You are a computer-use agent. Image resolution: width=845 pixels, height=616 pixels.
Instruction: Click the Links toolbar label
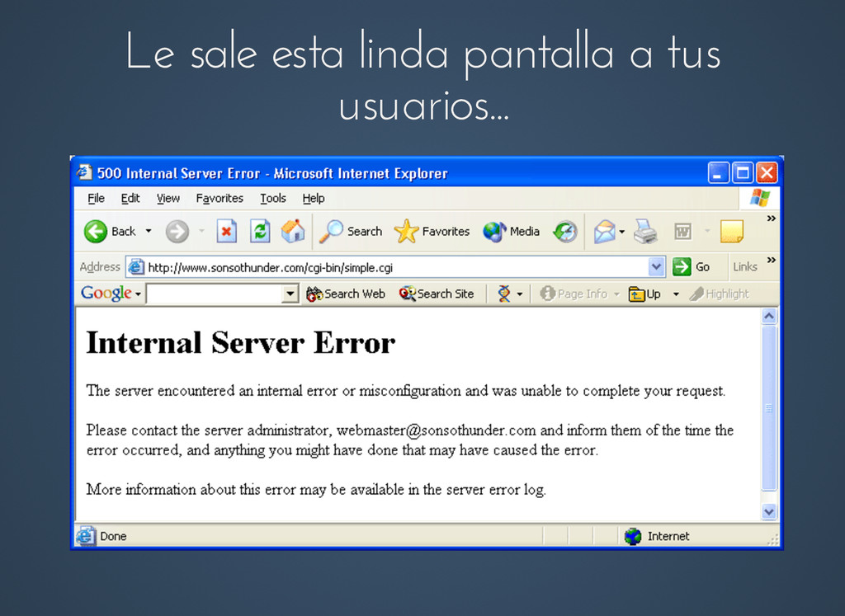(745, 266)
